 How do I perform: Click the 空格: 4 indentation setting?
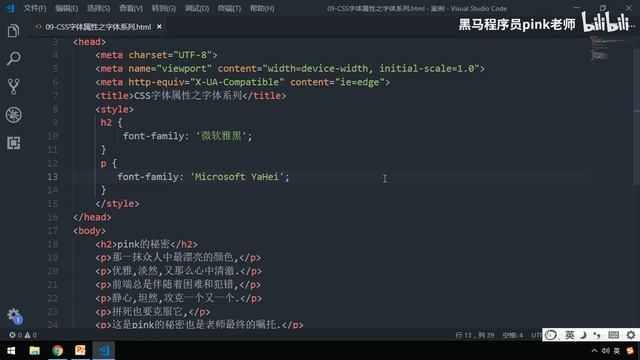click(x=512, y=335)
